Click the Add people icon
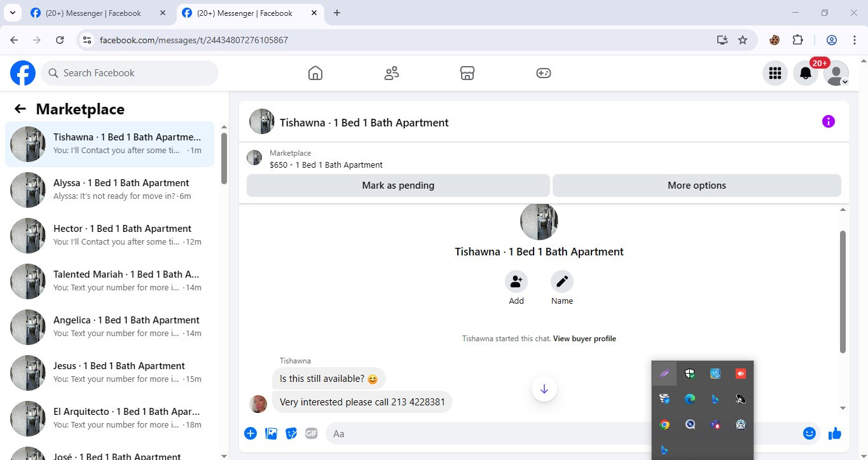The height and width of the screenshot is (460, 868). [x=516, y=281]
